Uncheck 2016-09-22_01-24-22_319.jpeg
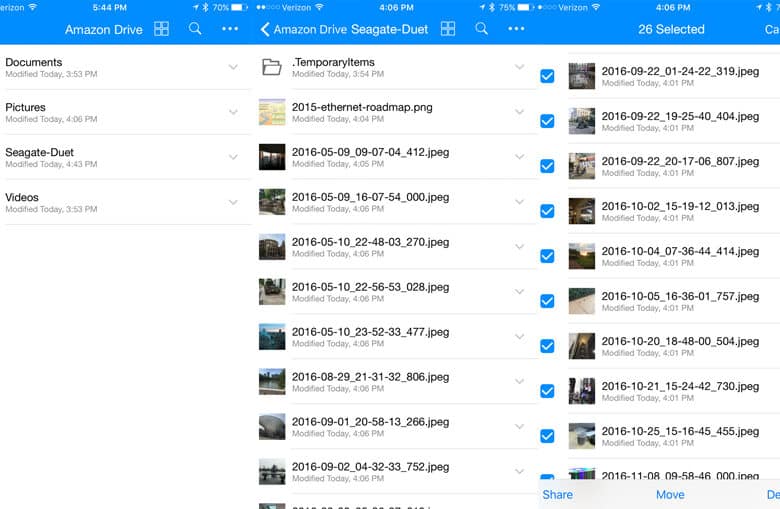The height and width of the screenshot is (509, 780). (x=547, y=76)
